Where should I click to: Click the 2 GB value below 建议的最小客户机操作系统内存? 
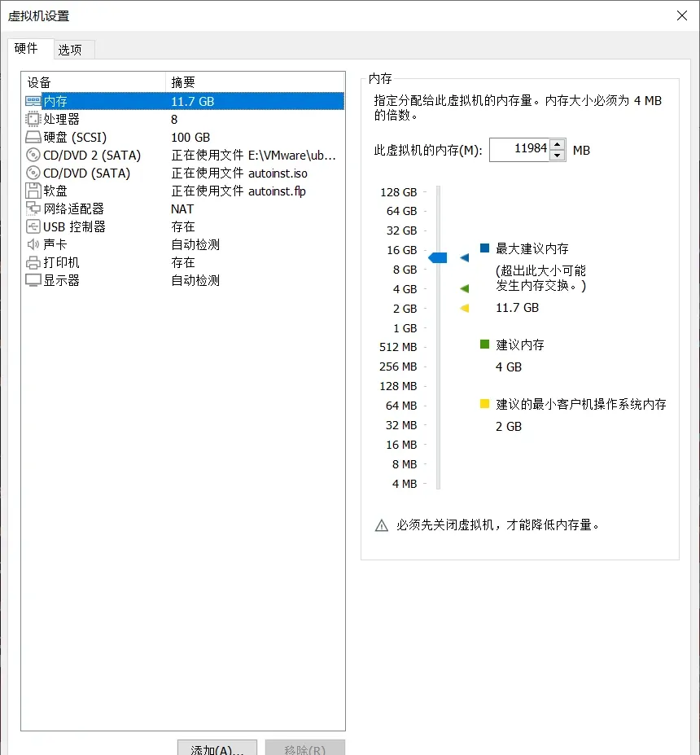(x=509, y=427)
